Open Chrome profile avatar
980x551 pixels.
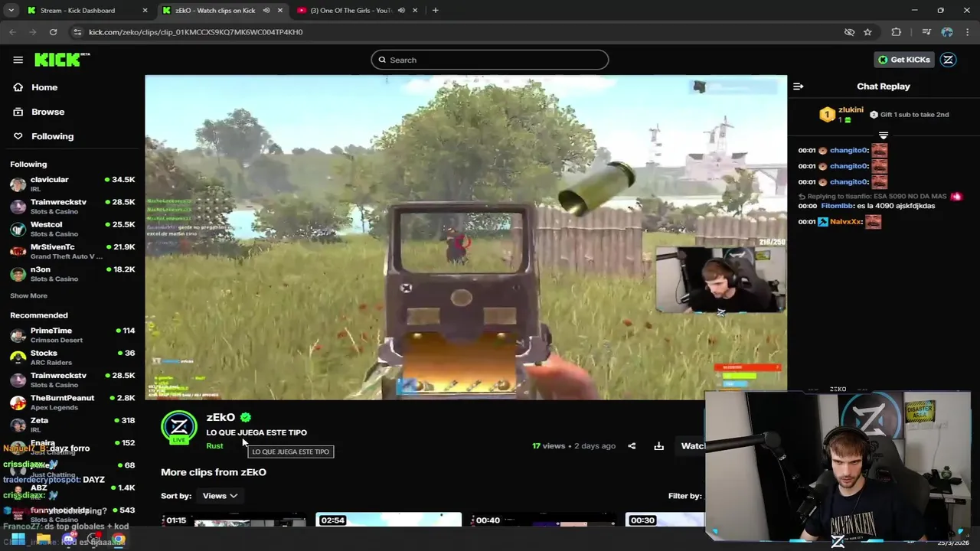(x=947, y=32)
